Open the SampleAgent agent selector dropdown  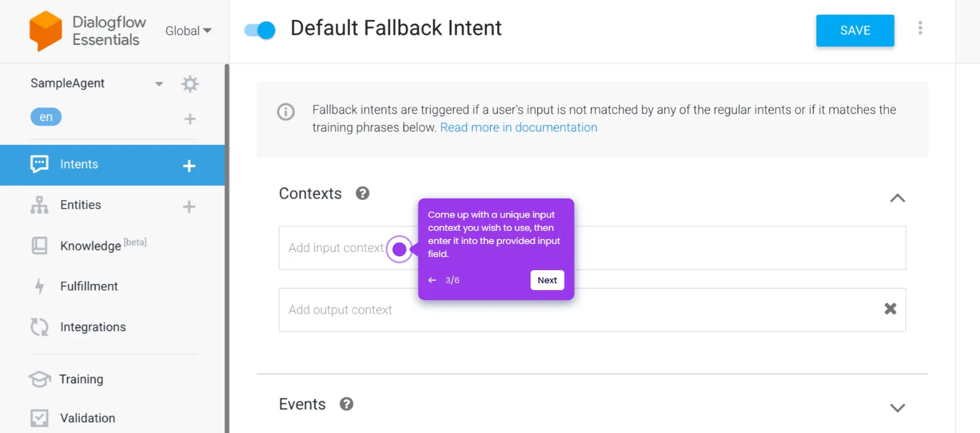pos(159,84)
